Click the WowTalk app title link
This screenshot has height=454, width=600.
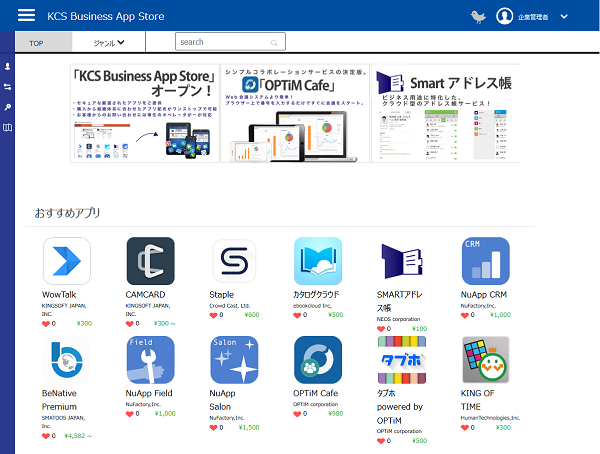59,295
